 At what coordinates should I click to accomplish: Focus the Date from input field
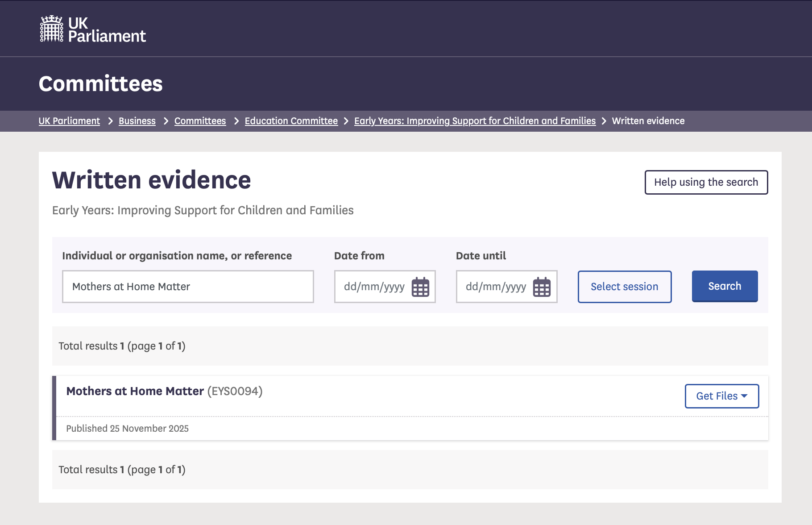point(385,287)
